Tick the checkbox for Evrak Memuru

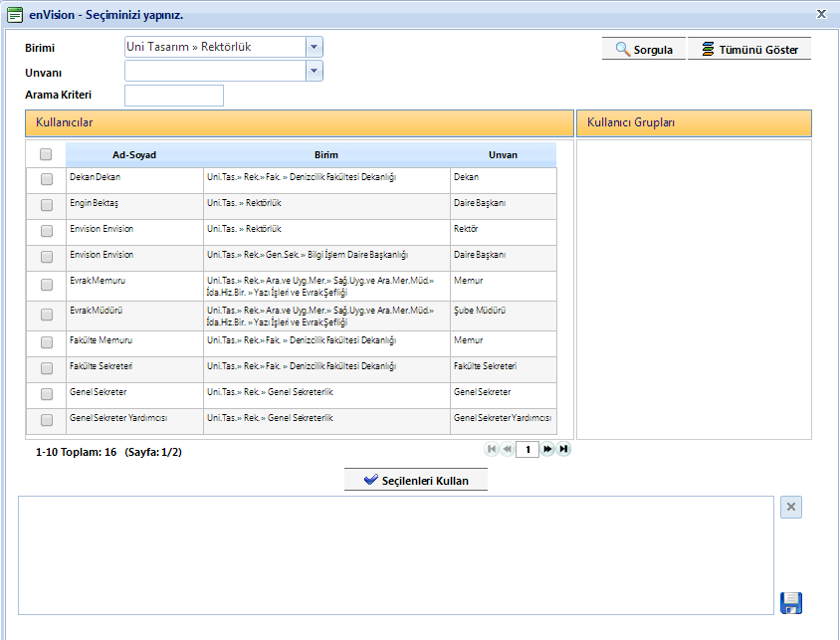coord(47,285)
